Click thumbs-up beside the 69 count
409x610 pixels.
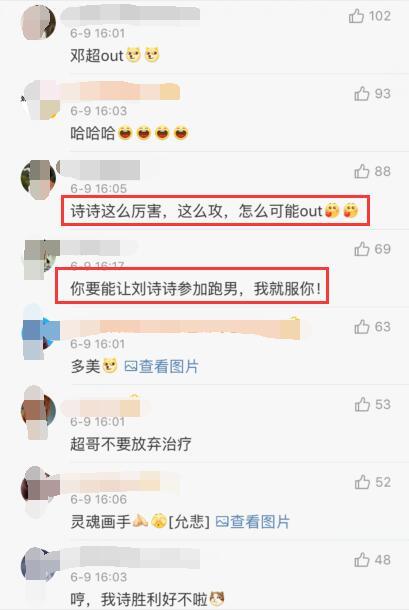[362, 249]
